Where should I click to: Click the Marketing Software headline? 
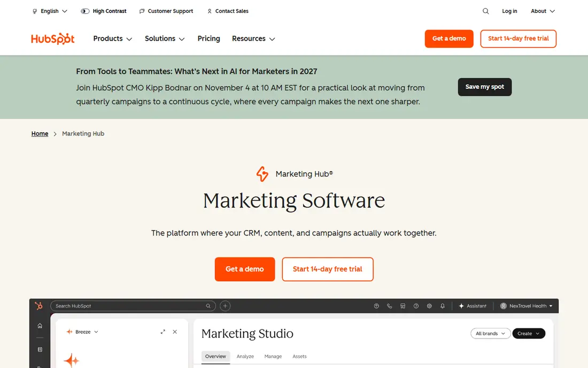point(294,201)
